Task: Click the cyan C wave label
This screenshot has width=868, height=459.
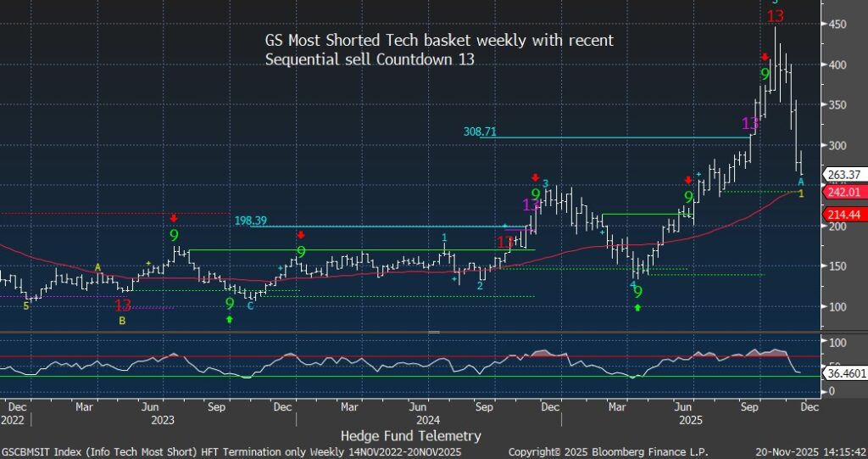Action: (x=250, y=305)
